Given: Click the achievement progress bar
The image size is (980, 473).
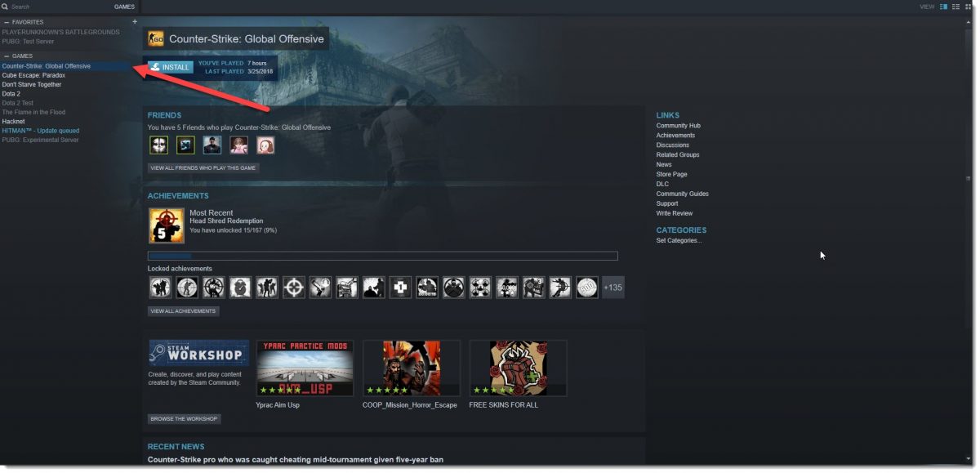Looking at the screenshot, I should coord(381,256).
